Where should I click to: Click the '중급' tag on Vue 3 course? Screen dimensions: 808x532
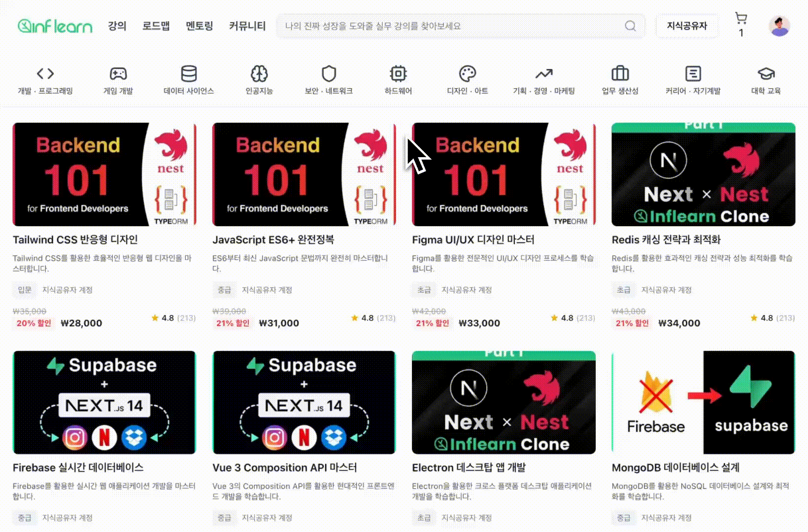tap(224, 518)
